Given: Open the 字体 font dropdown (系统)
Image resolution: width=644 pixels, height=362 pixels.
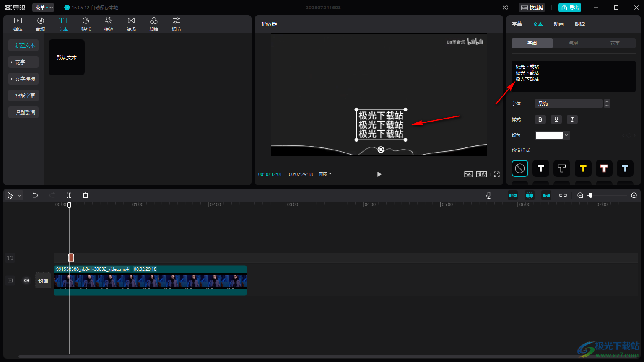Looking at the screenshot, I should (x=569, y=103).
